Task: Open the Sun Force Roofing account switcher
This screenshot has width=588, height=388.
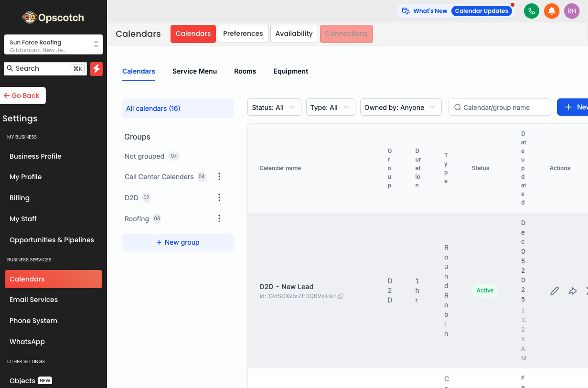Action: (53, 45)
